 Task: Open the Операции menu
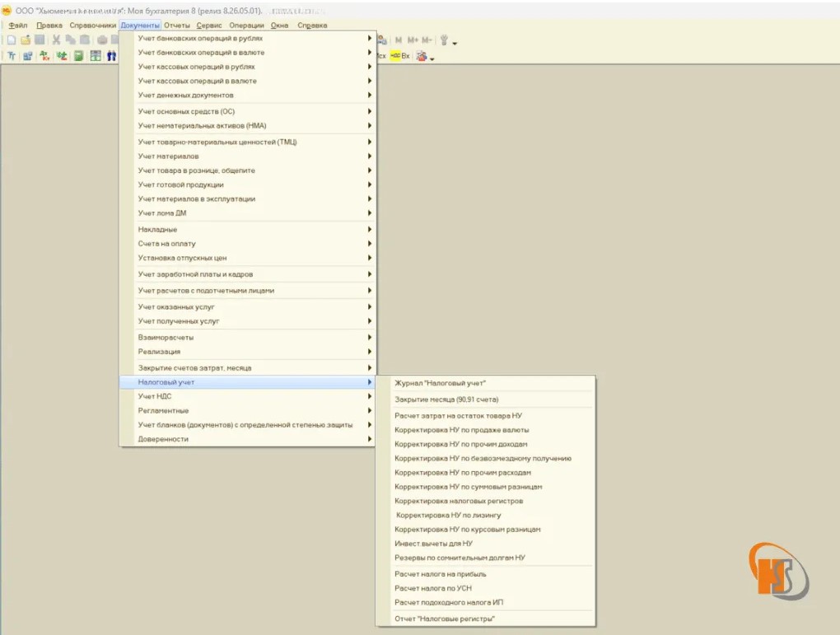[246, 26]
